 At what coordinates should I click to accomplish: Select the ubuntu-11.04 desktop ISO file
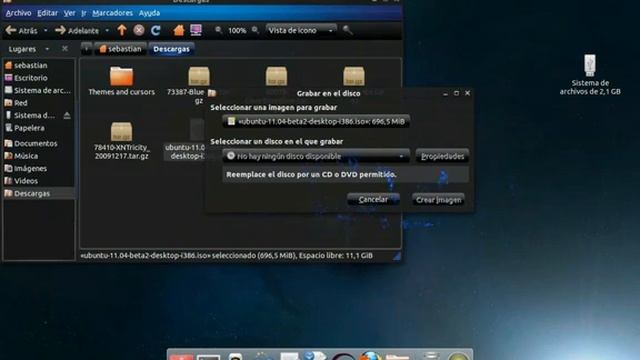pos(185,141)
